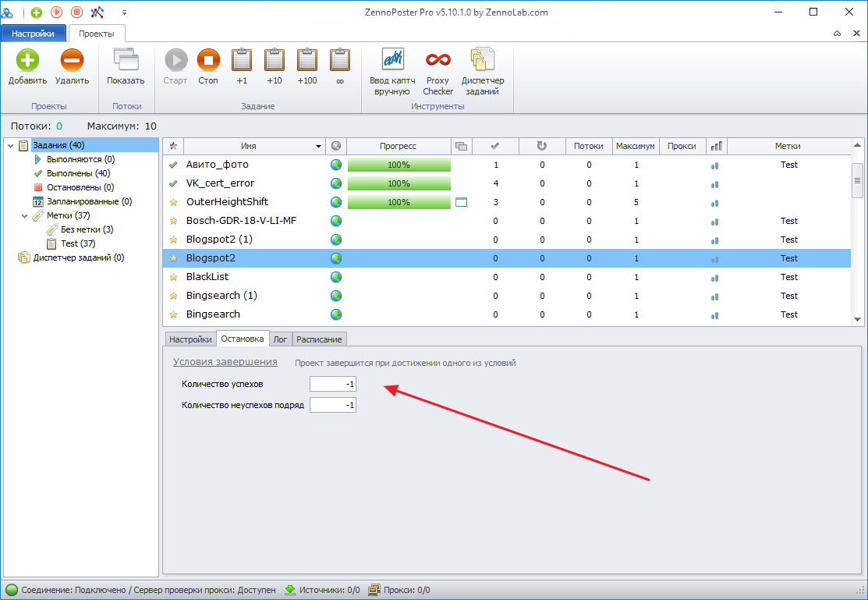The image size is (868, 600).
Task: Collapse the Задания (40) tree node
Action: point(10,146)
